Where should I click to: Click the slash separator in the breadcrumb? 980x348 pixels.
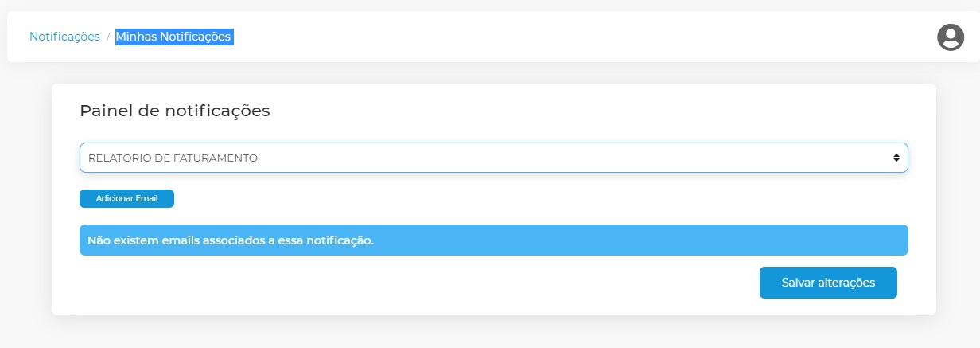click(x=108, y=37)
